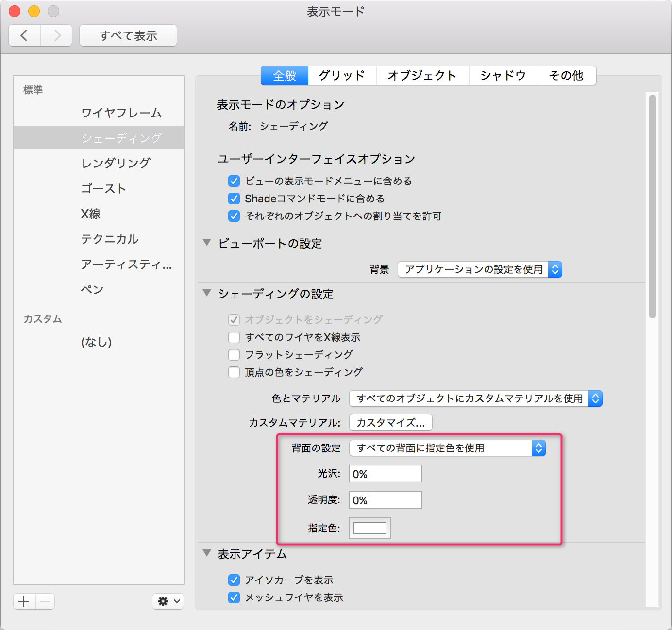Switch to the グリッド tab
672x630 pixels.
click(x=341, y=76)
